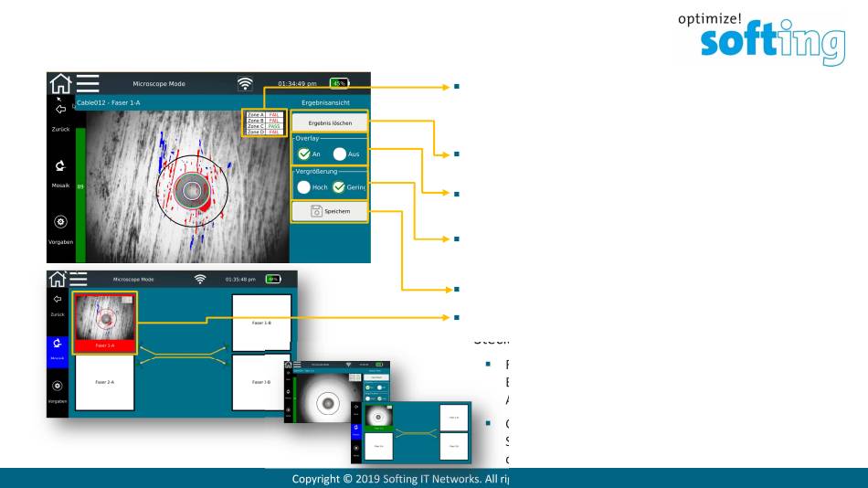Image resolution: width=868 pixels, height=488 pixels.
Task: Go back with the Zurück arrow in the result view
Action: (x=60, y=109)
